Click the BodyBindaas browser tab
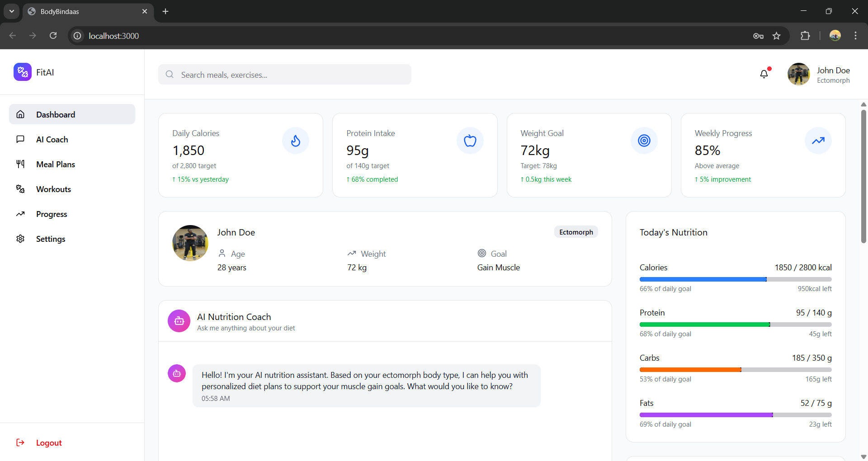 [88, 11]
